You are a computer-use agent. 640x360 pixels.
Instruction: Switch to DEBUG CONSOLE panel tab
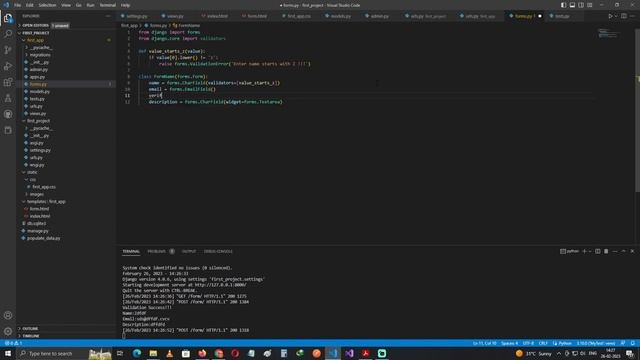coord(218,251)
